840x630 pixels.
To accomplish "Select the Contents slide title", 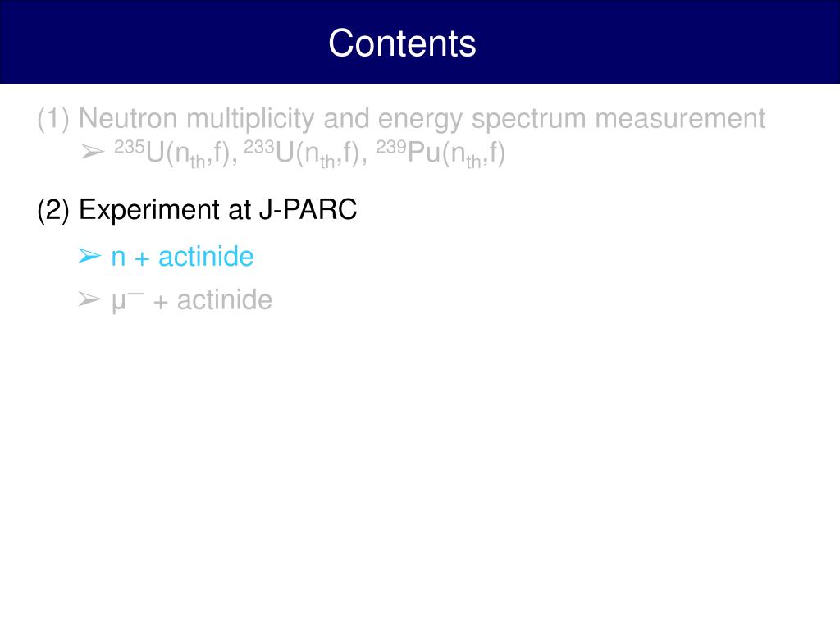I will point(402,43).
